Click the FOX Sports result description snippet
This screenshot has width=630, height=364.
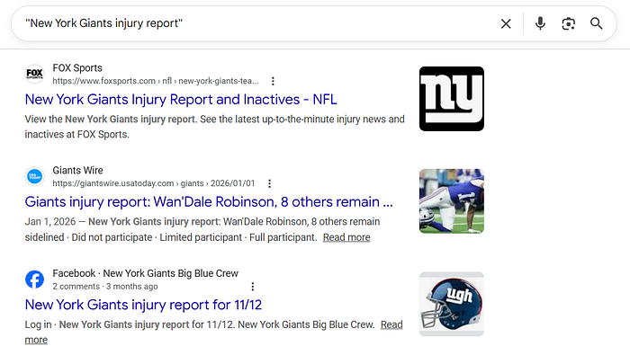tap(214, 127)
